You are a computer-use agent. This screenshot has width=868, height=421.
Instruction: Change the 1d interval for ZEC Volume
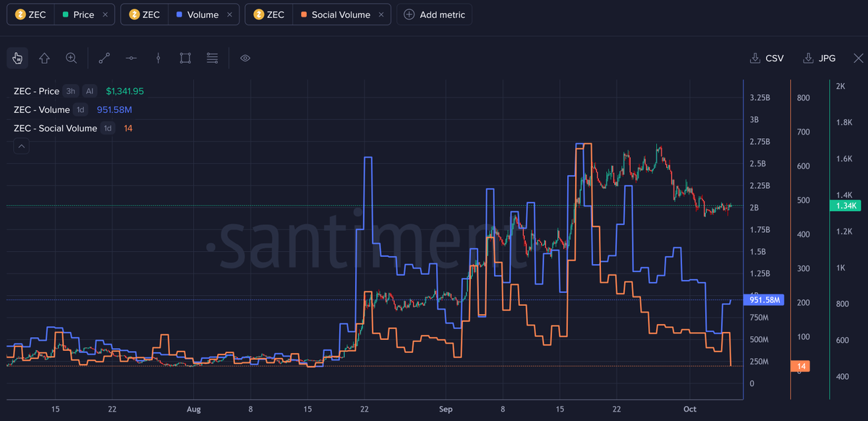pyautogui.click(x=80, y=110)
